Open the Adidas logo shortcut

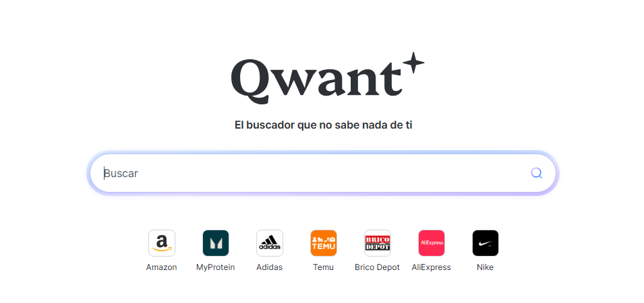270,242
